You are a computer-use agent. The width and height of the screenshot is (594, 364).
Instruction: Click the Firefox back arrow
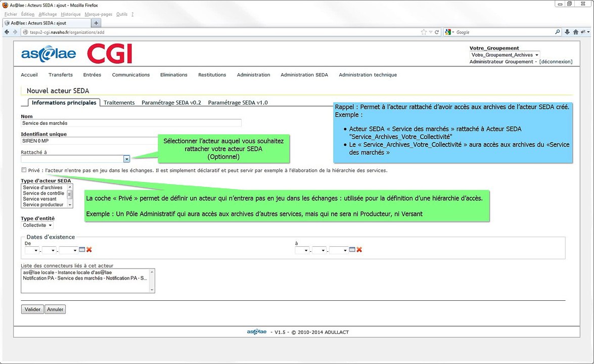[x=7, y=32]
